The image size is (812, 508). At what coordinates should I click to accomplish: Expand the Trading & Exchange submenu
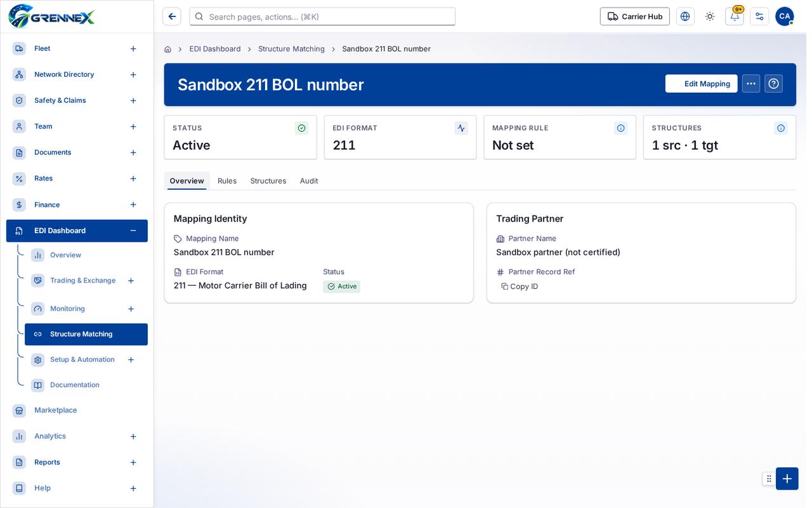tap(131, 281)
